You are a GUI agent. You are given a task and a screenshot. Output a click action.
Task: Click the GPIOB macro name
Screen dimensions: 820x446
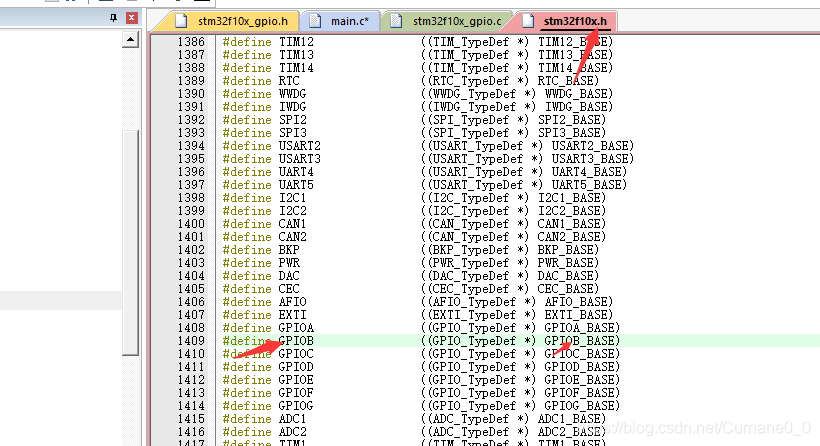tap(296, 341)
